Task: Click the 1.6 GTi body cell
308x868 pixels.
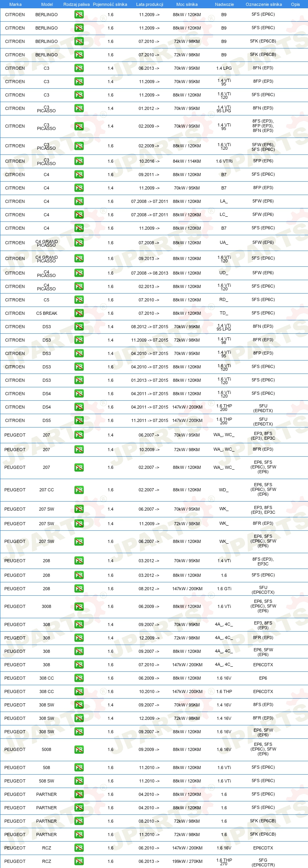Action: tap(224, 589)
